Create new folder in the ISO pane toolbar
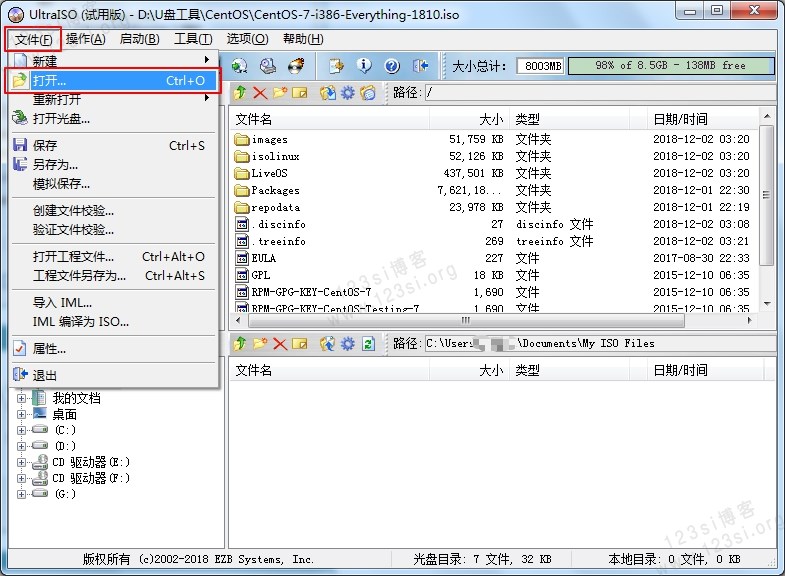This screenshot has height=576, width=785. [279, 93]
